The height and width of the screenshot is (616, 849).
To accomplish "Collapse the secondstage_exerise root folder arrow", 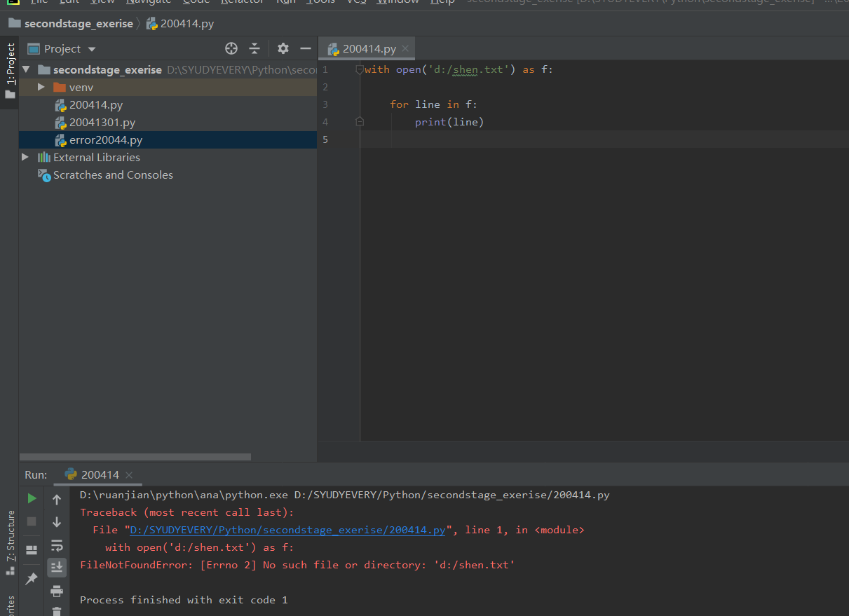I will point(26,69).
